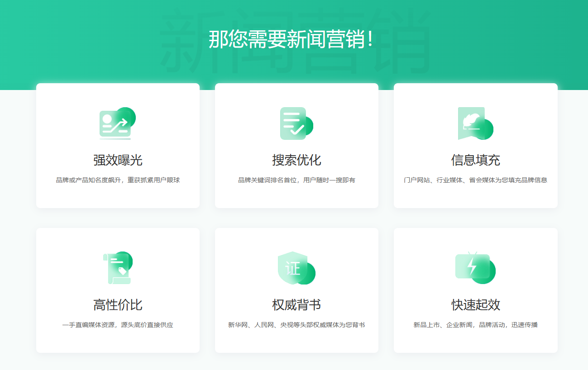This screenshot has width=588, height=370.
Task: Select the 搜索优化 card title
Action: [x=296, y=160]
